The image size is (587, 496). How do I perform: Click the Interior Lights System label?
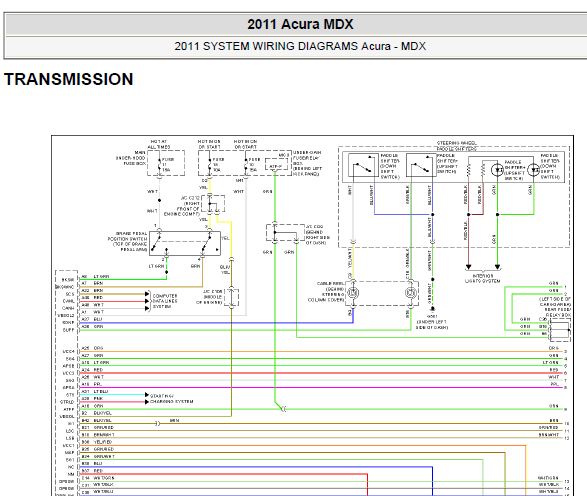coord(483,278)
